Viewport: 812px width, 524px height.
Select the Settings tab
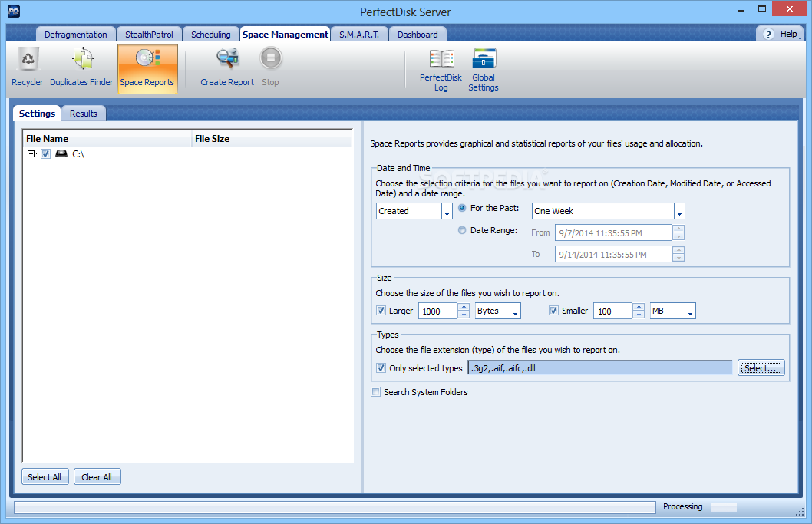(x=37, y=114)
